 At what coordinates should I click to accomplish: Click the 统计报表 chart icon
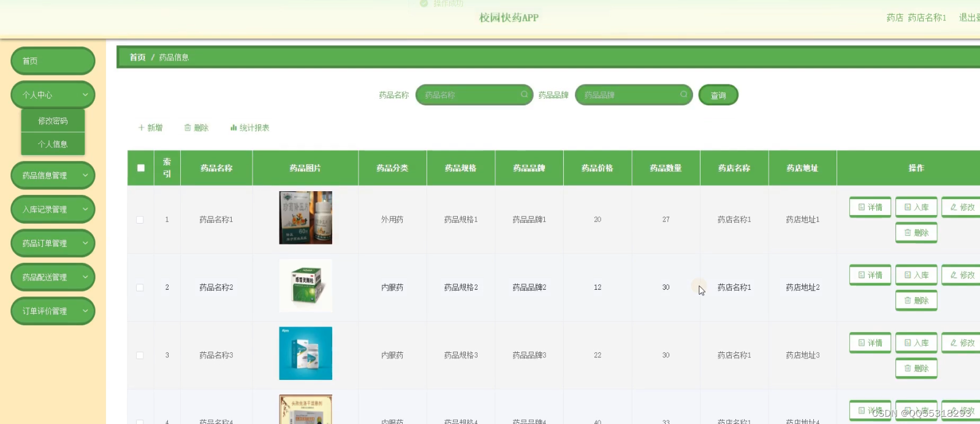pos(234,127)
